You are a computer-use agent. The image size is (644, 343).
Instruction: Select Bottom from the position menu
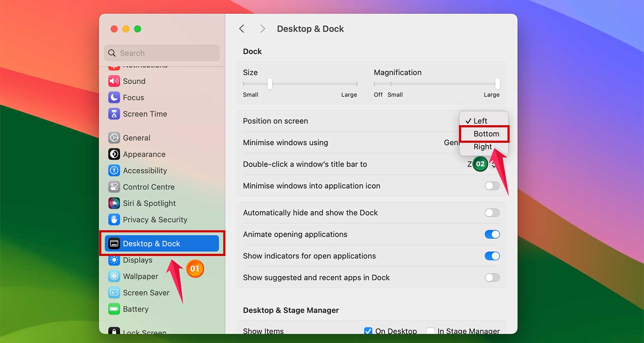(x=484, y=134)
